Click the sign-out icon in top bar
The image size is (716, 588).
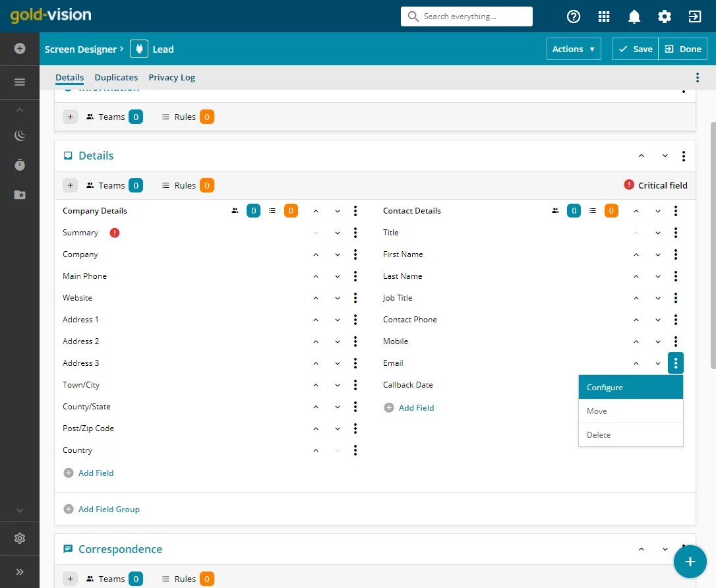(694, 16)
